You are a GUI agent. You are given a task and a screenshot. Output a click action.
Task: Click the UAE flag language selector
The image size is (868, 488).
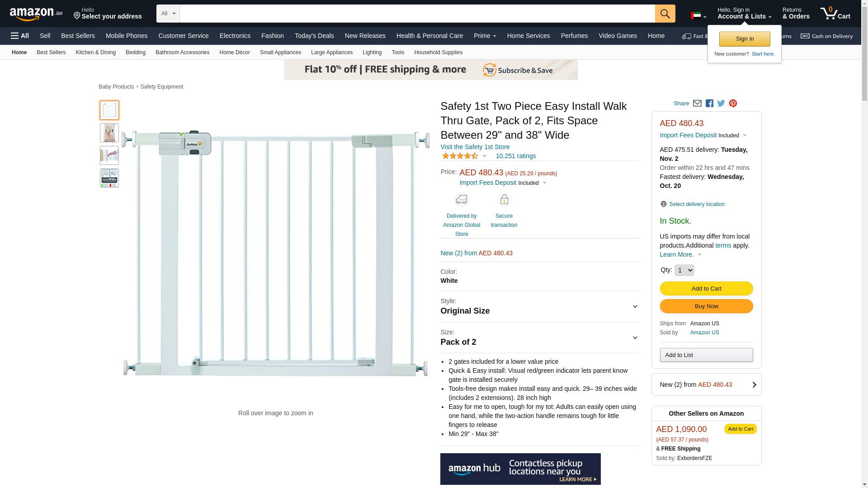tap(698, 16)
